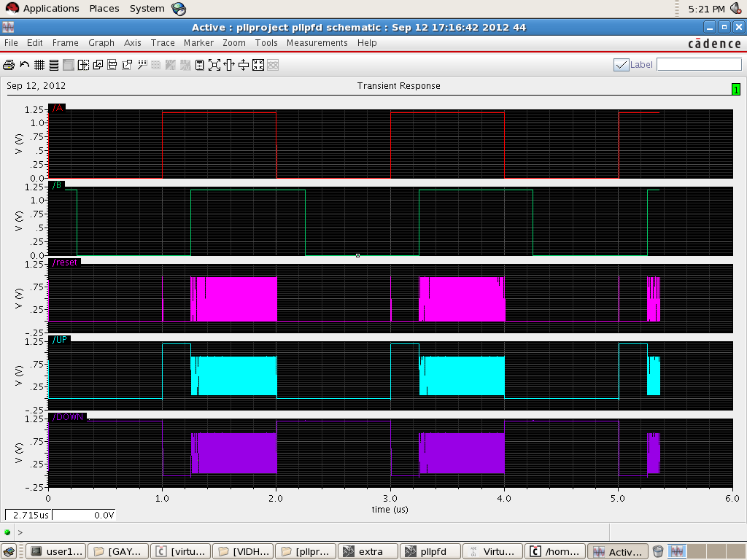The image size is (747, 560).
Task: Click the greyed overlapping subwindow icon
Action: click(69, 65)
